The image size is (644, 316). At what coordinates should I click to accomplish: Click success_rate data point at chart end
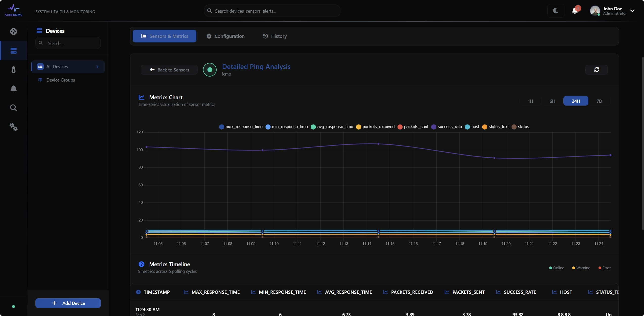tap(610, 155)
